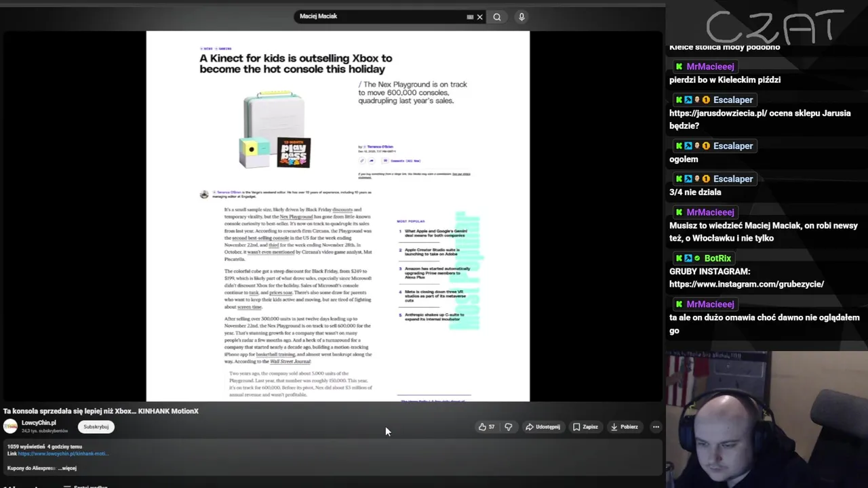This screenshot has width=868, height=488.
Task: Click the chat message '3/4 nie dziala'
Action: click(695, 192)
